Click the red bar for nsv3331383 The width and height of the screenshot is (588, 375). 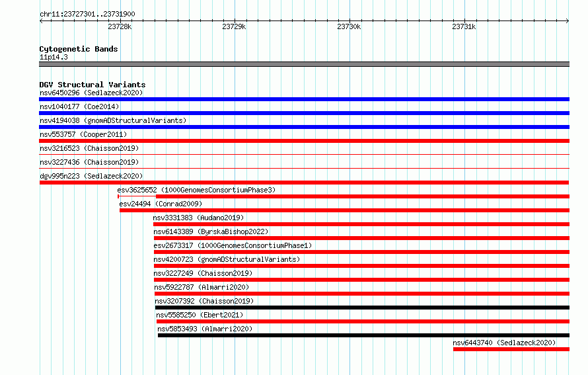361,224
